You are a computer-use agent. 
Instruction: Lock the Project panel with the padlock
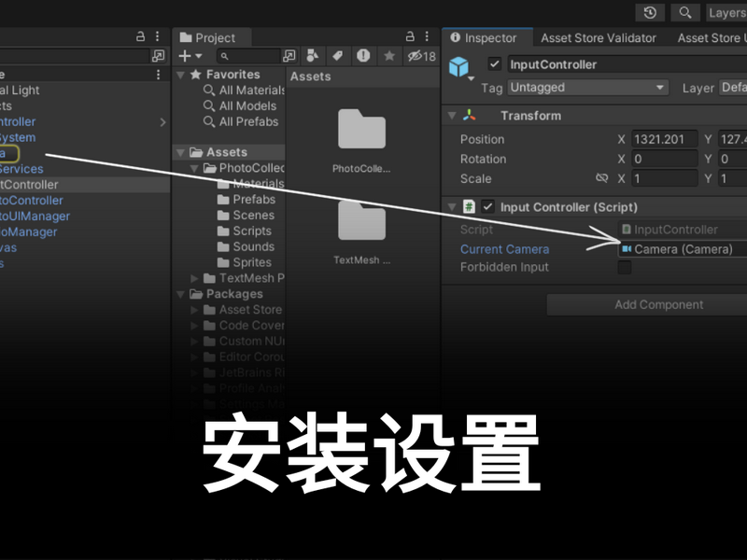coord(410,36)
